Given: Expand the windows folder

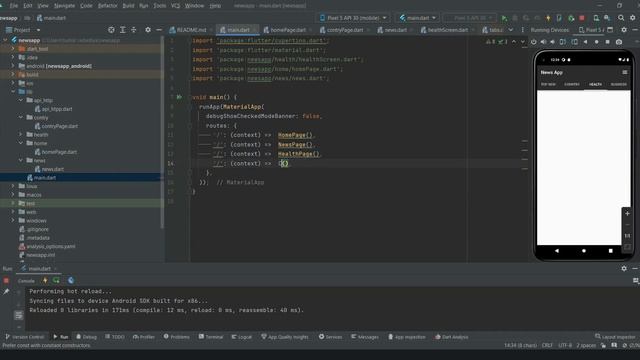Looking at the screenshot, I should tap(13, 220).
